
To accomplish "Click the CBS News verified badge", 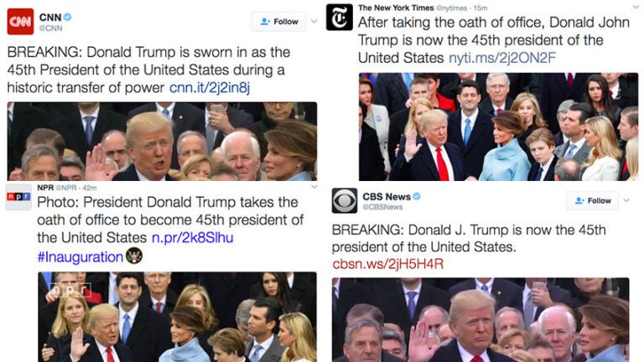I will (417, 196).
